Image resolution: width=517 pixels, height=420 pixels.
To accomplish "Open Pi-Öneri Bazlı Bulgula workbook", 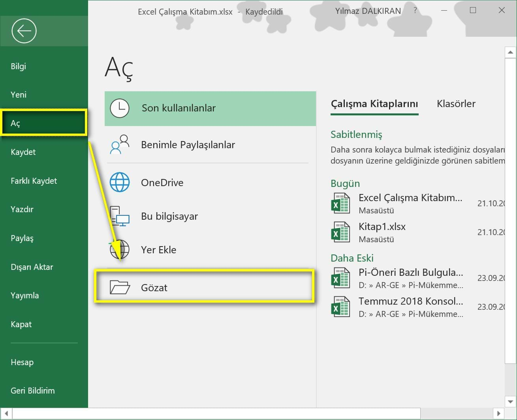I will pos(417,278).
